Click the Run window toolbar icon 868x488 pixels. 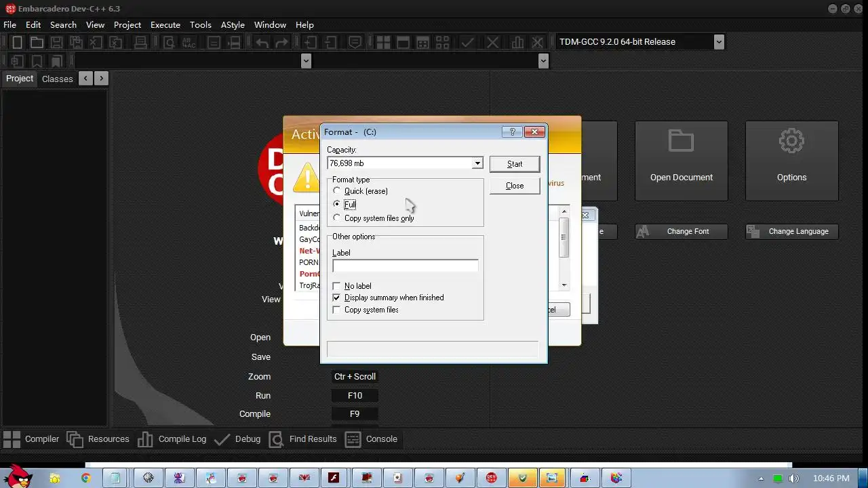403,42
